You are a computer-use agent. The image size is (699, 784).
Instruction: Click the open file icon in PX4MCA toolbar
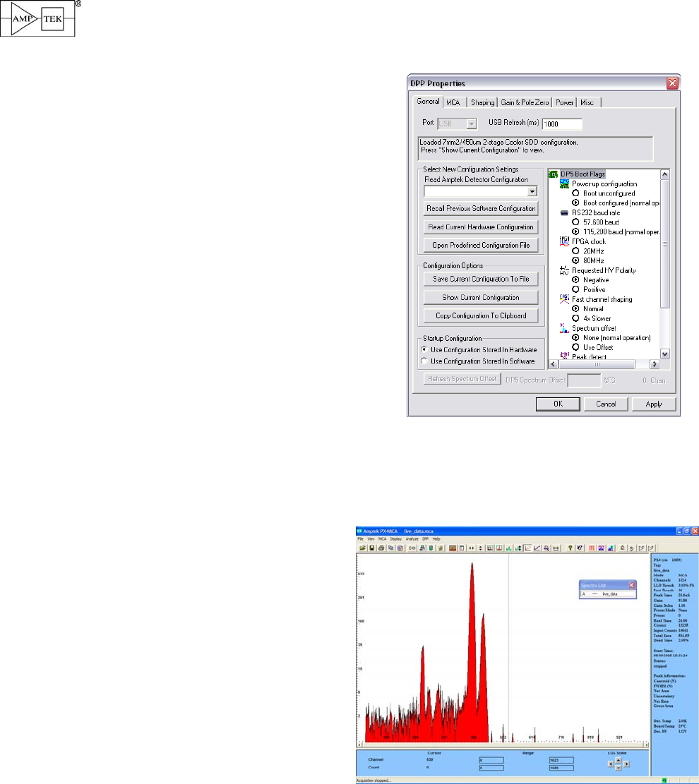pos(363,548)
